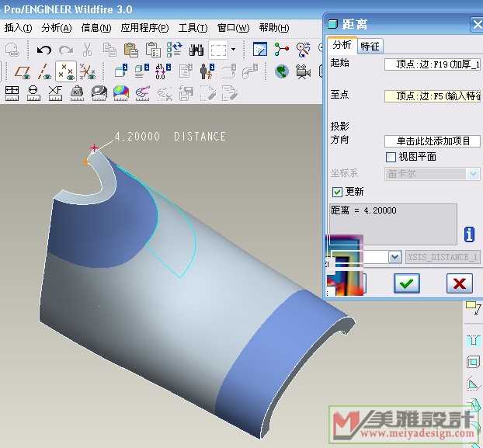This screenshot has width=483, height=448.
Task: Open the 帮助(H) menu
Action: [274, 28]
